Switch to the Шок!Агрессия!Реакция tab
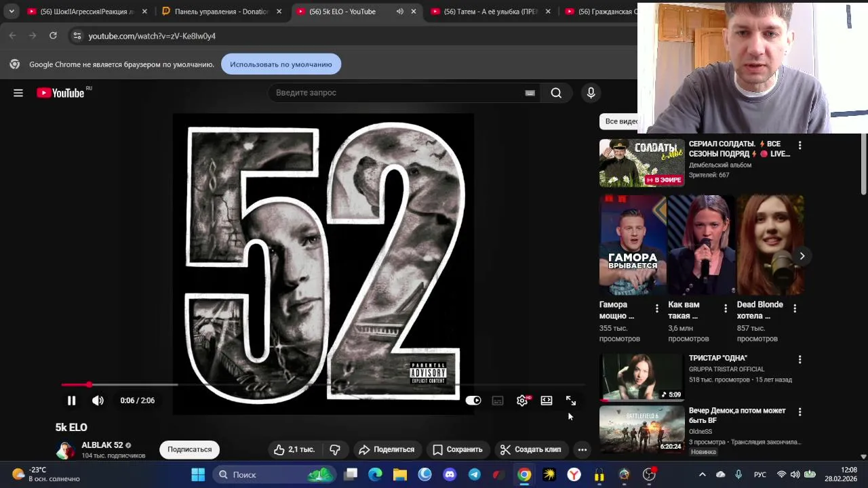868x488 pixels. tap(87, 12)
